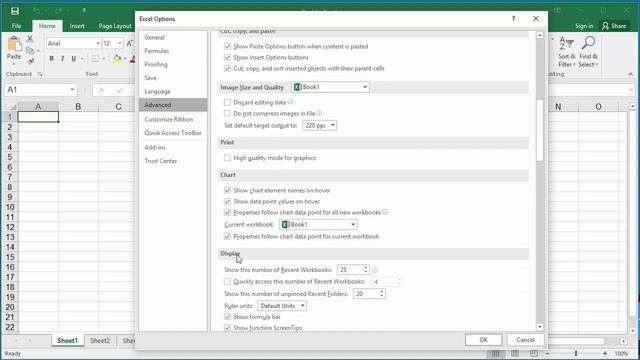Adjust unpinned Recent Folders number stepper

click(x=382, y=294)
